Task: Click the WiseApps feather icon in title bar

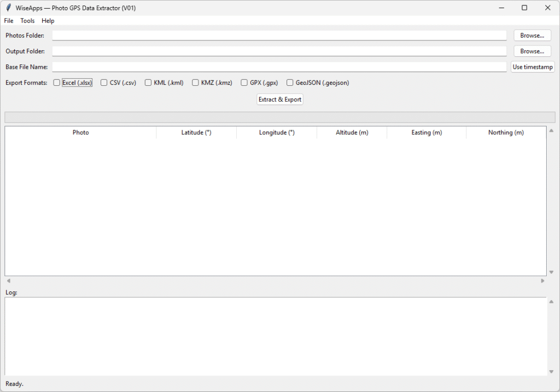Action: tap(8, 8)
